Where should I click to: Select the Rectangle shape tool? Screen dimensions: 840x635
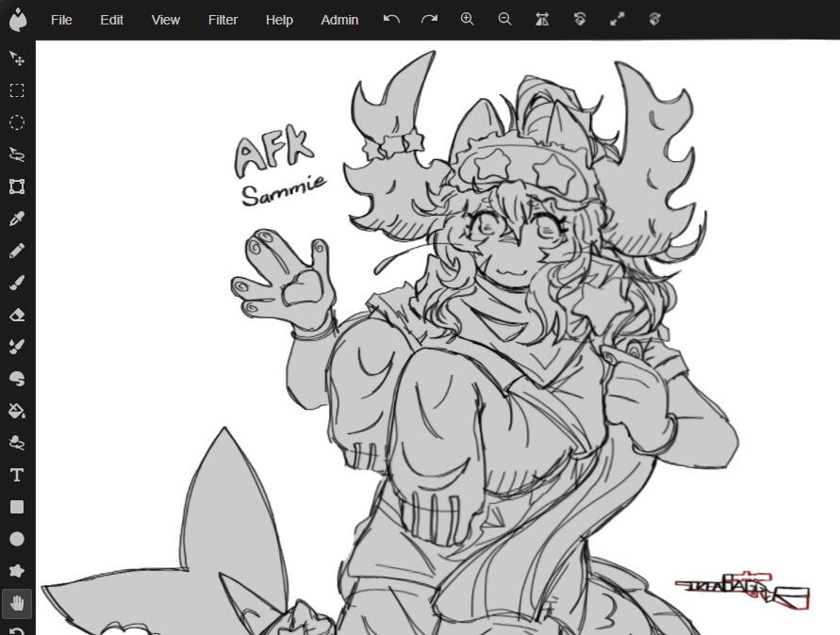tap(17, 507)
